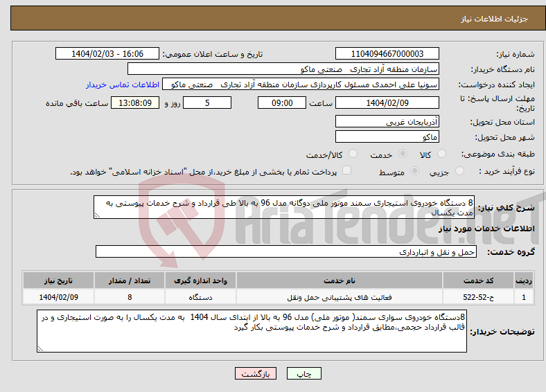
Task: Click the ساعت باقی مانده label
Action: point(77,103)
